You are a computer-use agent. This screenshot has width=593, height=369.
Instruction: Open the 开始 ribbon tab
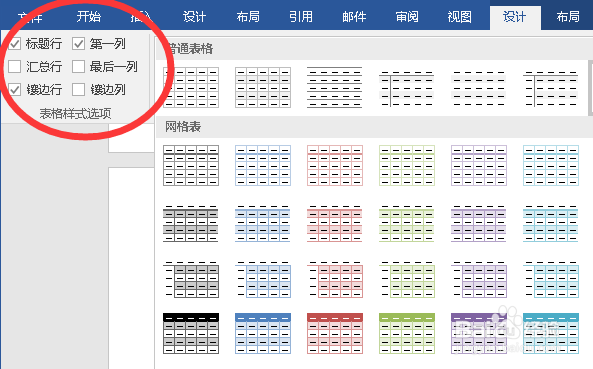point(88,17)
